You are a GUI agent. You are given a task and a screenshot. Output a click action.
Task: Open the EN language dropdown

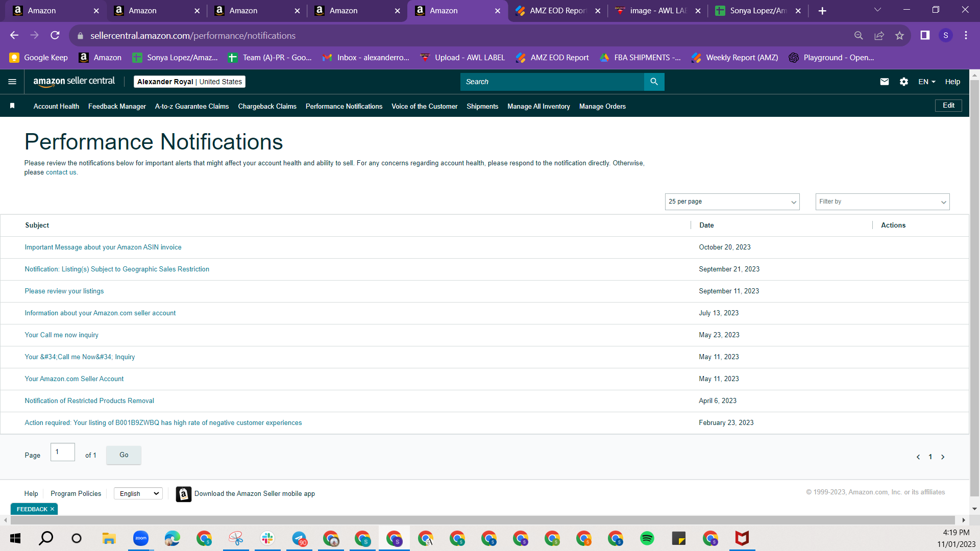tap(926, 82)
